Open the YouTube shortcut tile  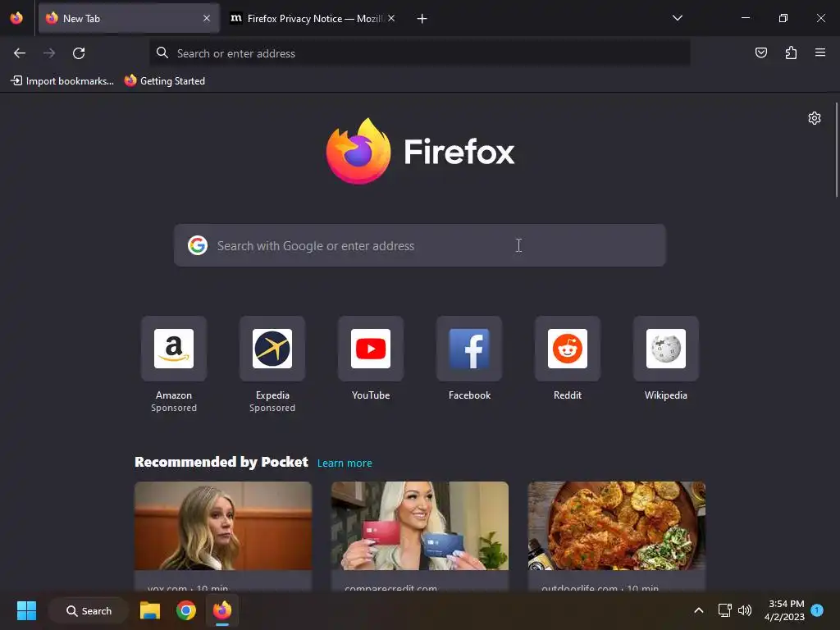point(371,349)
